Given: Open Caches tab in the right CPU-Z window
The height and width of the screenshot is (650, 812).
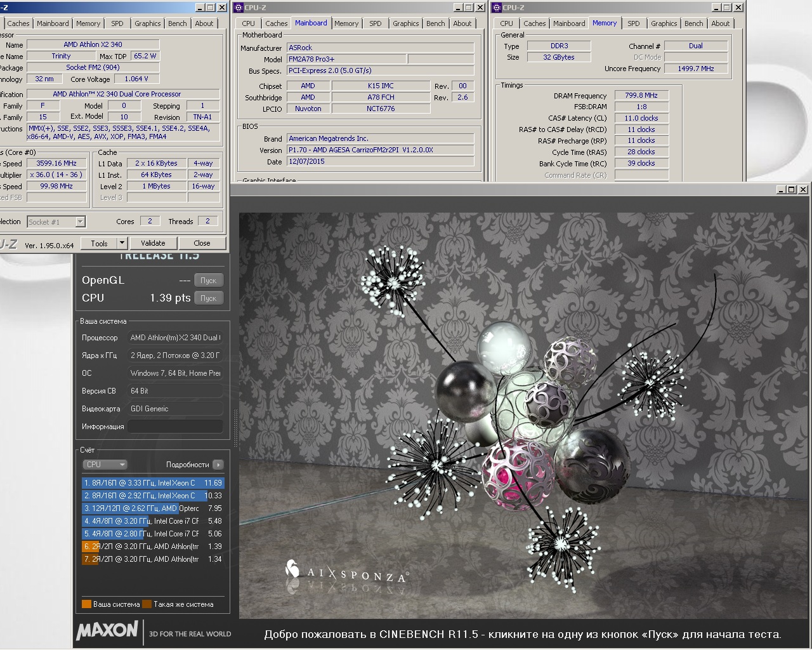Looking at the screenshot, I should point(535,23).
